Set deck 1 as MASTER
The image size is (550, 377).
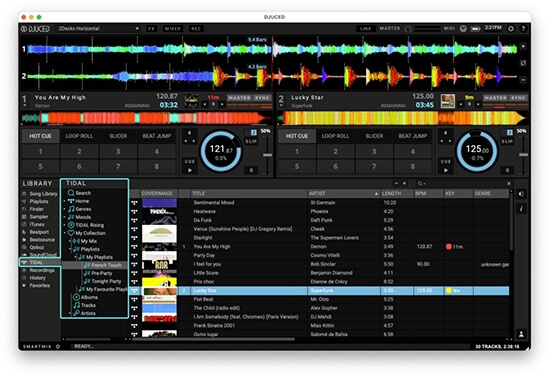tap(239, 98)
